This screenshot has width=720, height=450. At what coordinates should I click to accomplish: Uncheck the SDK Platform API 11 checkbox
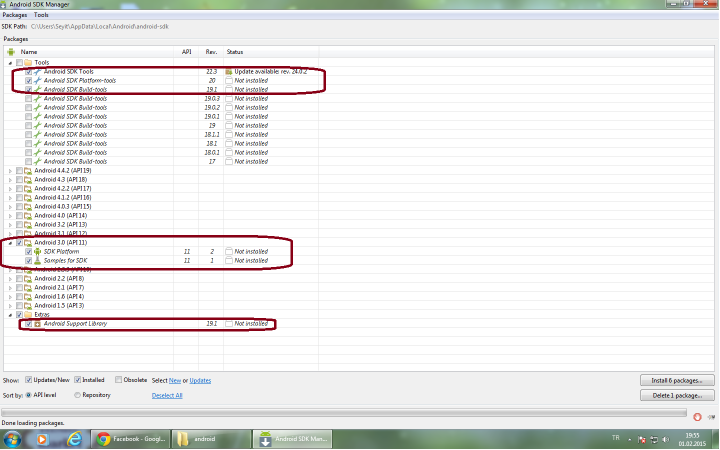pyautogui.click(x=28, y=252)
